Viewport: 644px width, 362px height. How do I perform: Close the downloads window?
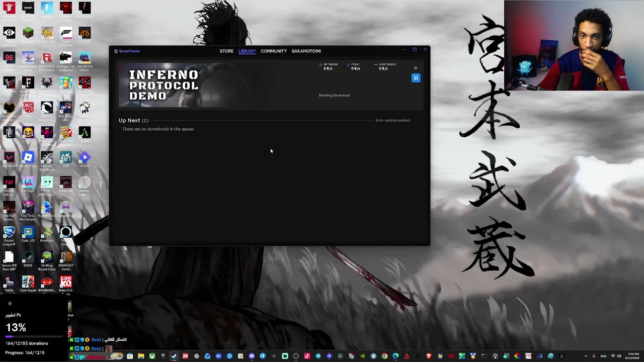[x=425, y=49]
